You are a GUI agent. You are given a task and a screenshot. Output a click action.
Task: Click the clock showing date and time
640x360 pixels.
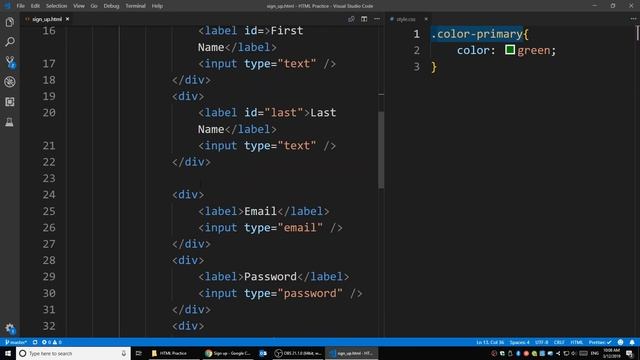tap(611, 353)
